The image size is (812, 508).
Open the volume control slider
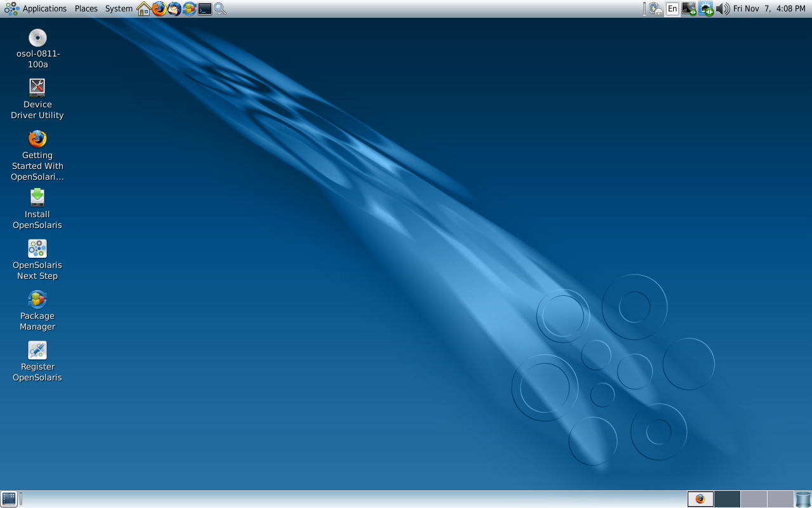723,8
